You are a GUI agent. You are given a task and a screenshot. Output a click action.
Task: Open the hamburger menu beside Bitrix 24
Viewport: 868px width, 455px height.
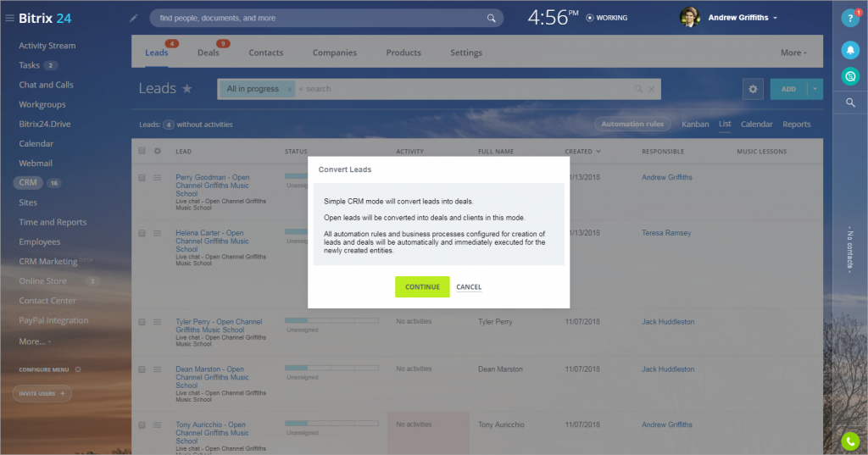click(x=9, y=19)
